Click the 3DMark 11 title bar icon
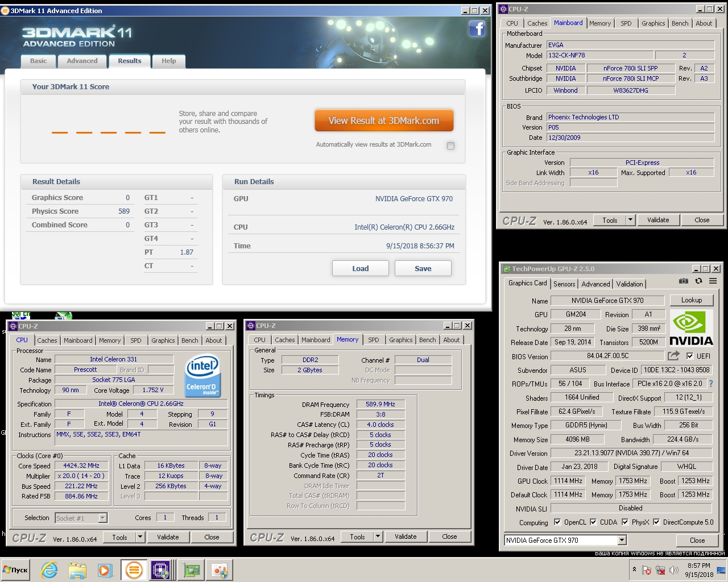Screen dimensions: 728x582 click(x=5, y=10)
